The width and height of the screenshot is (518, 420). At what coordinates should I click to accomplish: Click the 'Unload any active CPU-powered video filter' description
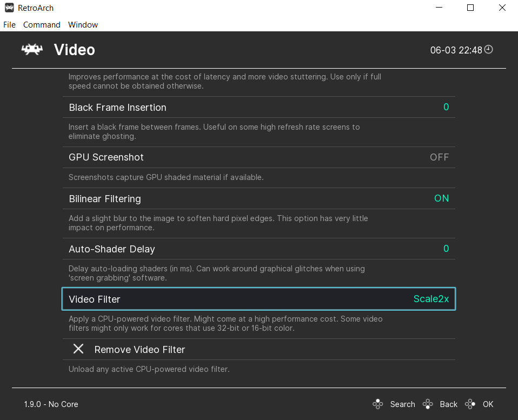(x=149, y=369)
